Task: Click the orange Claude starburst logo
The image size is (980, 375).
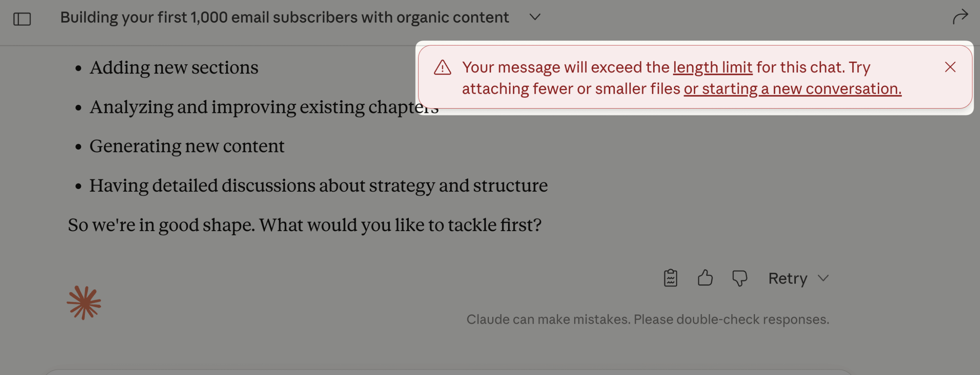Action: [x=84, y=303]
